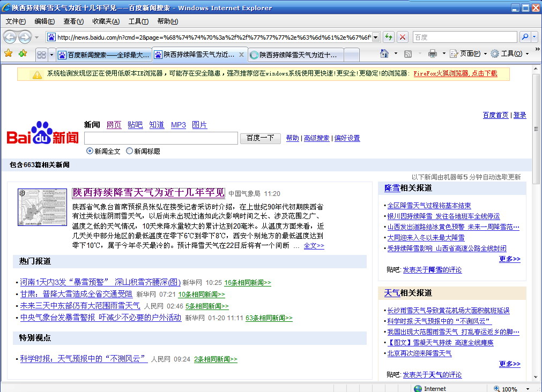Expand the Home button dropdown arrow
The width and height of the screenshot is (542, 392).
(x=396, y=54)
